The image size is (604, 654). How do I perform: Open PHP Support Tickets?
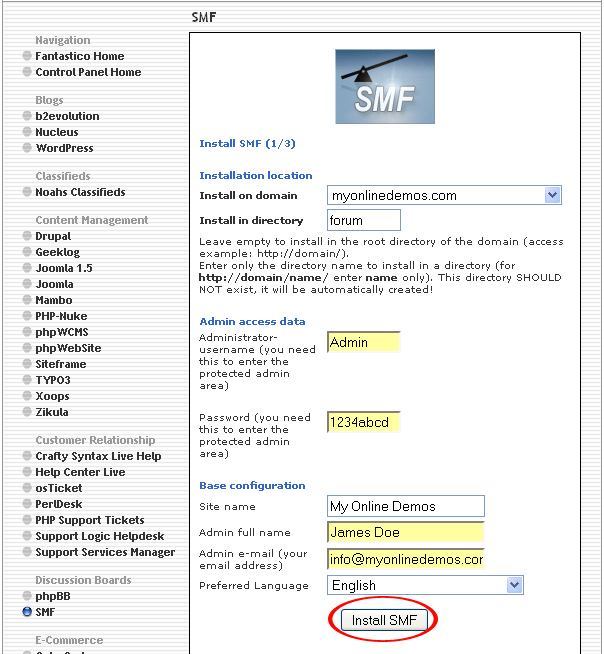click(90, 520)
